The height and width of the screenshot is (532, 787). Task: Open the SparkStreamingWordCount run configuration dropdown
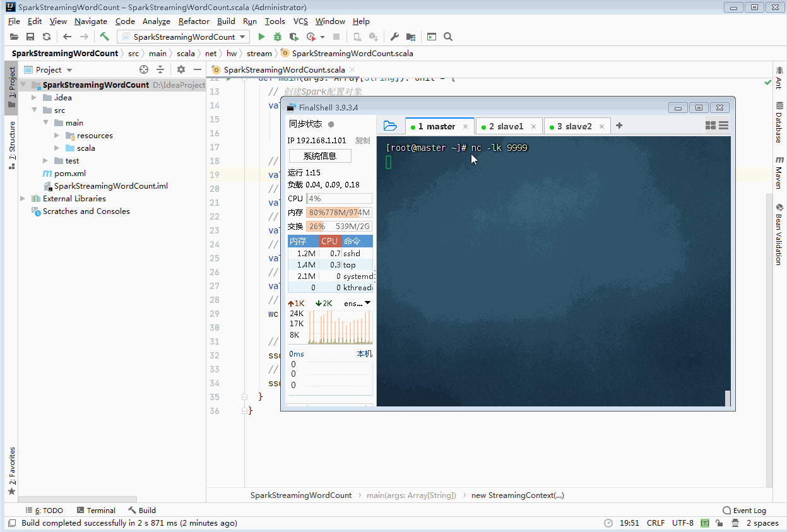click(184, 37)
